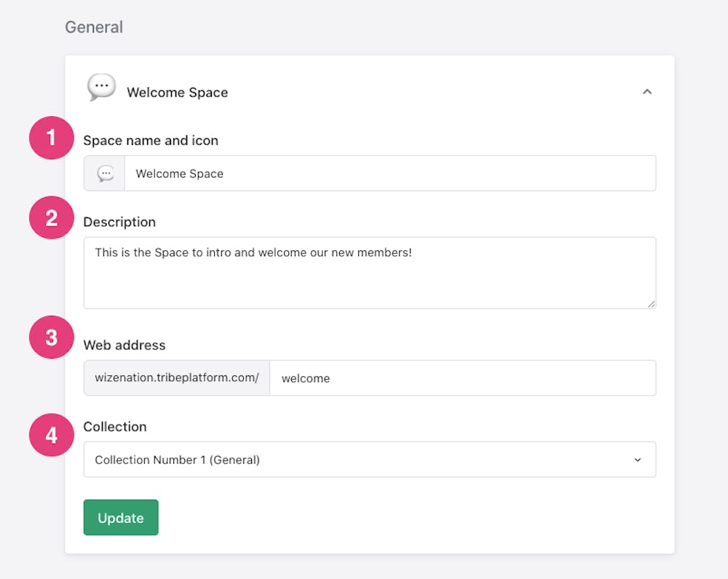Click the speech bubble icon beside the Welcome Space header

101,87
